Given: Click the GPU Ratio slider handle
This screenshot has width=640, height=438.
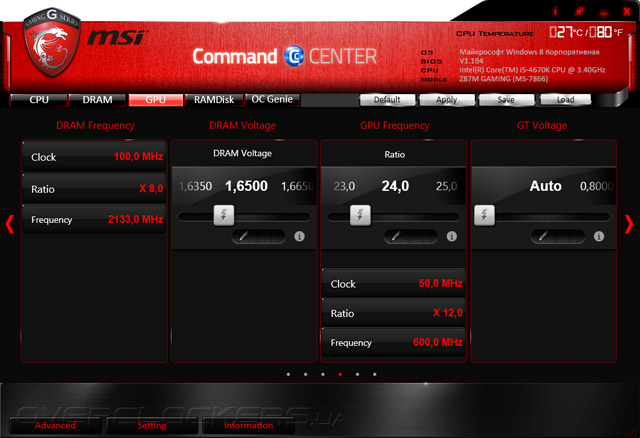Looking at the screenshot, I should [360, 215].
